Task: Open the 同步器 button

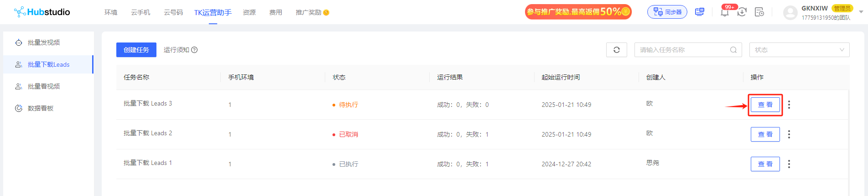Action: click(667, 12)
